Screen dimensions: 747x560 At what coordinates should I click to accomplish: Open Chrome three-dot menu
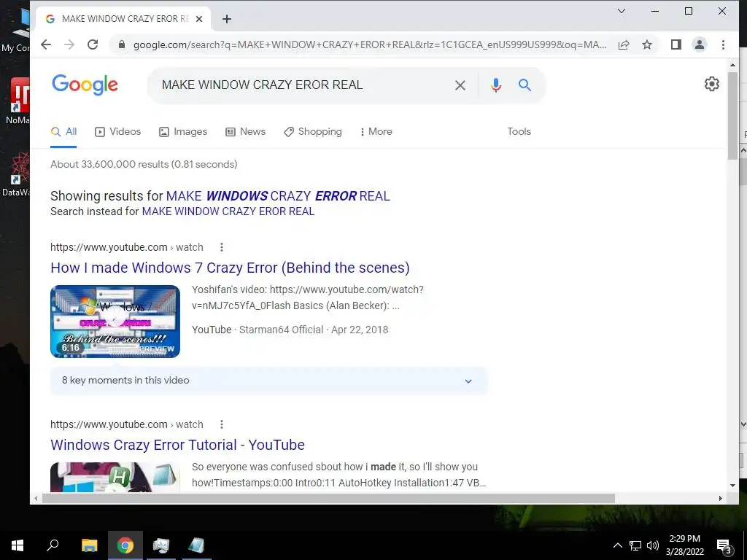(723, 44)
